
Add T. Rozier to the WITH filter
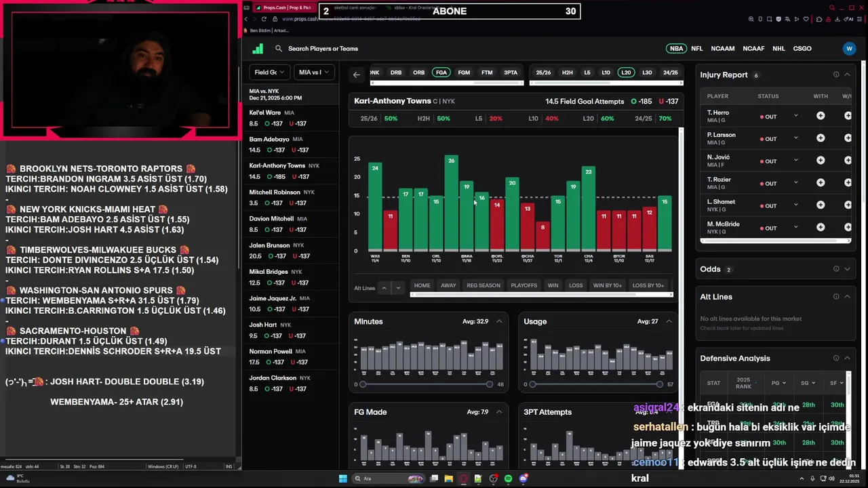pyautogui.click(x=821, y=183)
